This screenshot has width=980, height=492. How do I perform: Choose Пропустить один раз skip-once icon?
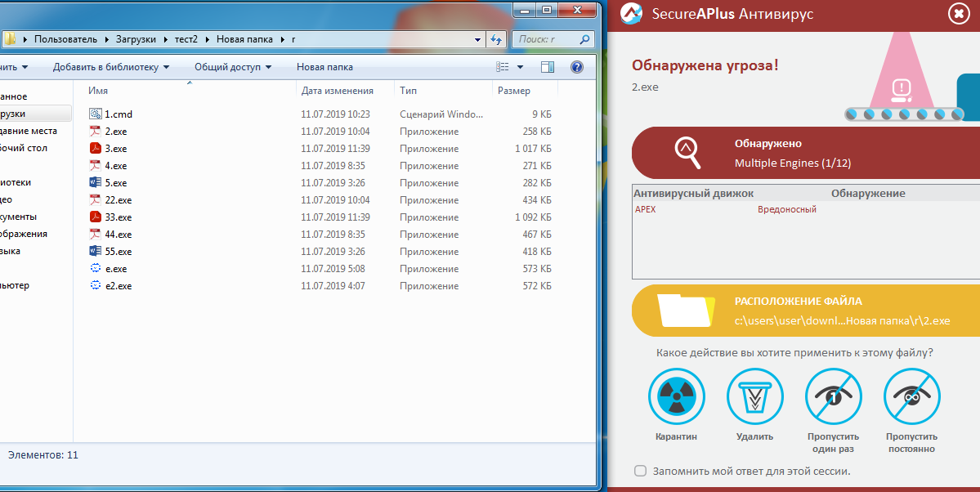pyautogui.click(x=833, y=396)
